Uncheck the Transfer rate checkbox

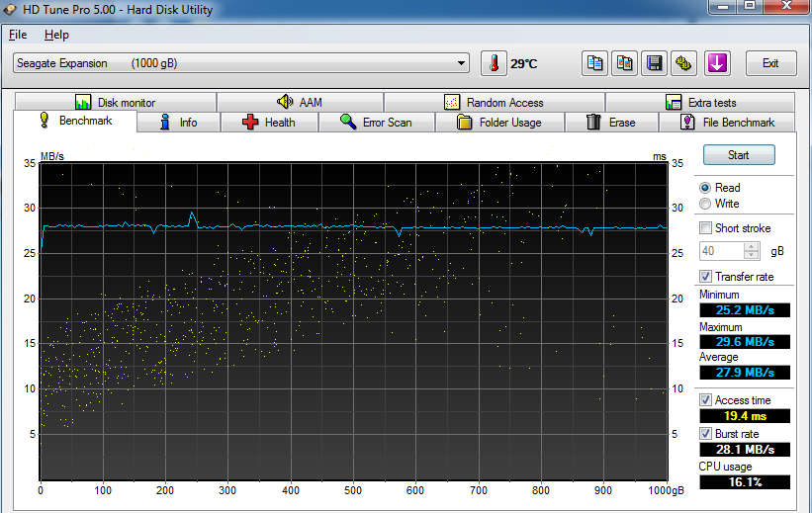pyautogui.click(x=705, y=277)
